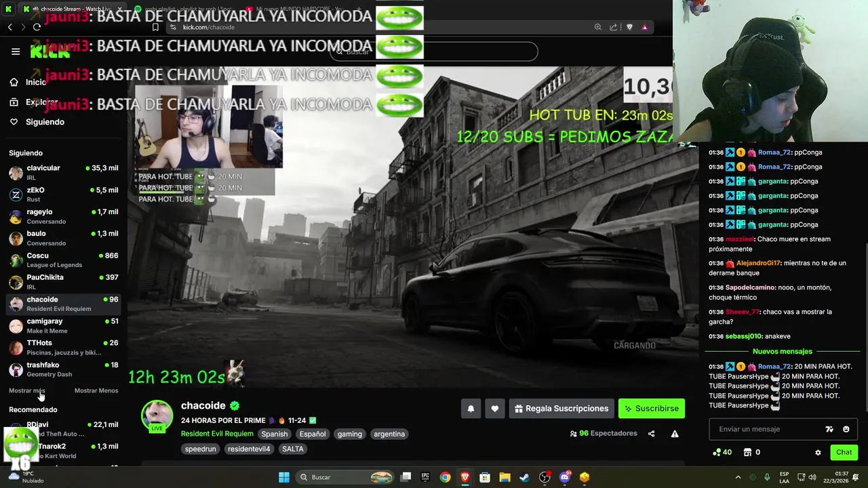Click the chacoide channel name
The image size is (868, 488).
203,405
